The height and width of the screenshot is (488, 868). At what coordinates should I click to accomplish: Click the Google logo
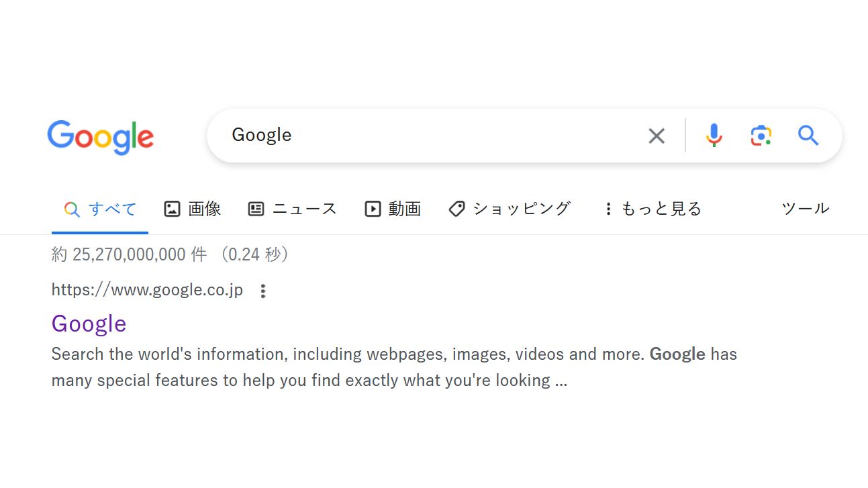coord(100,137)
